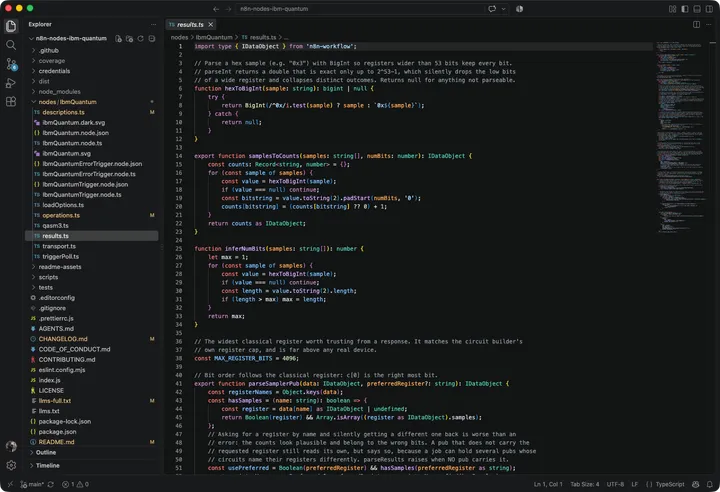This screenshot has width=720, height=492.
Task: Click the nodes breadcrumb item
Action: click(180, 37)
